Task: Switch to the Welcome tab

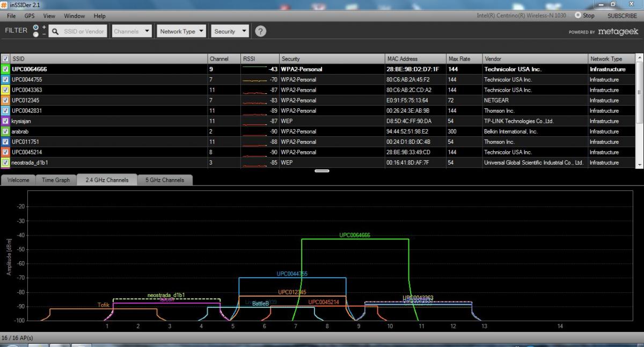Action: [18, 180]
